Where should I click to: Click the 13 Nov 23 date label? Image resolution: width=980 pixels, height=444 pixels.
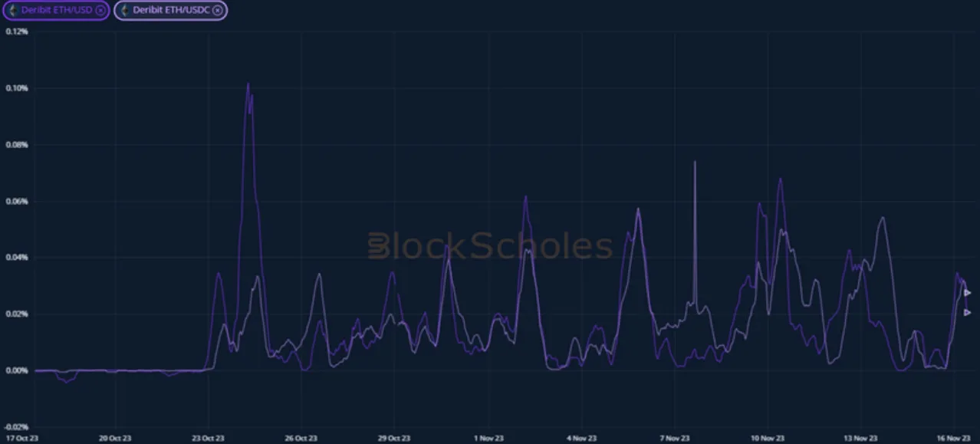(x=860, y=439)
